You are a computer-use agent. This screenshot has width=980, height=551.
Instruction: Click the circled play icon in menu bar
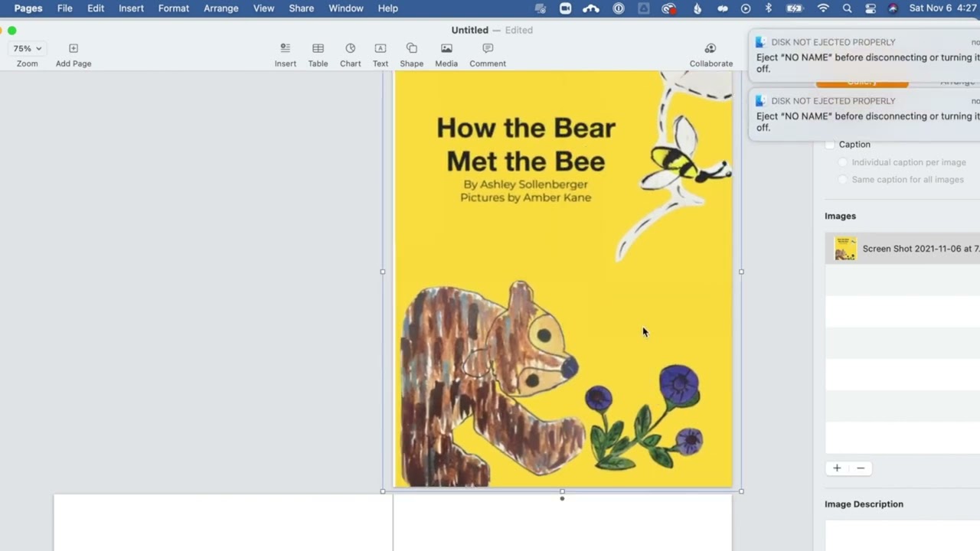(x=746, y=8)
